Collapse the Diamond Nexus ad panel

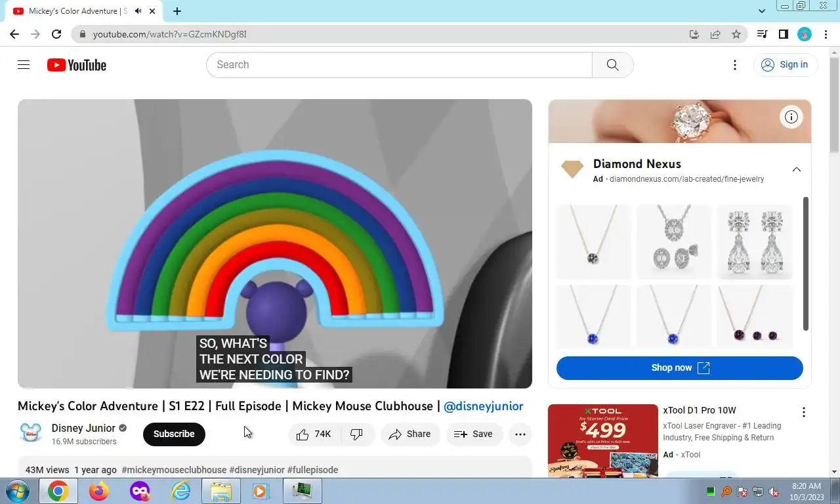(x=796, y=169)
